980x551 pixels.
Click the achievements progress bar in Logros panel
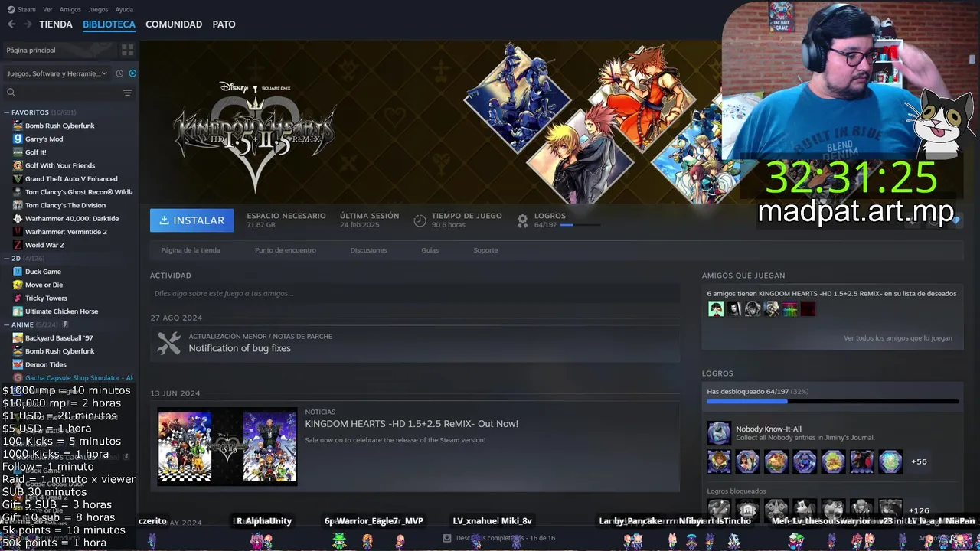832,401
